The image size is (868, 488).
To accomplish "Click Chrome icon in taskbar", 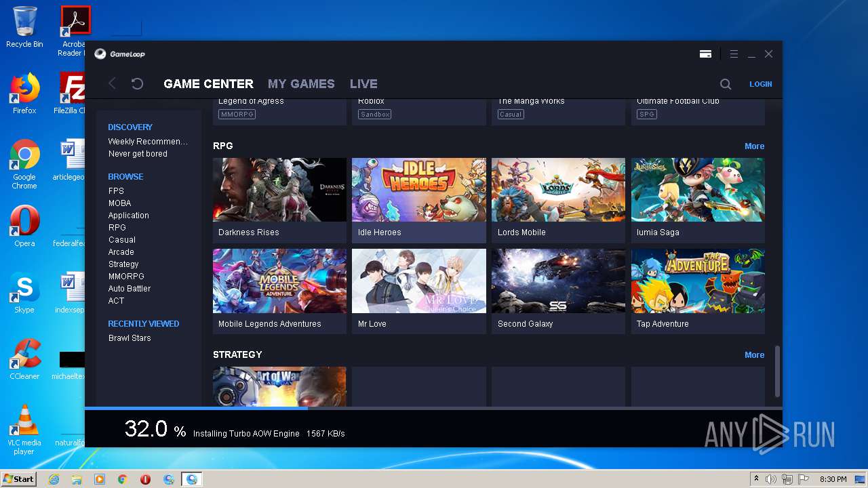I will click(x=123, y=479).
